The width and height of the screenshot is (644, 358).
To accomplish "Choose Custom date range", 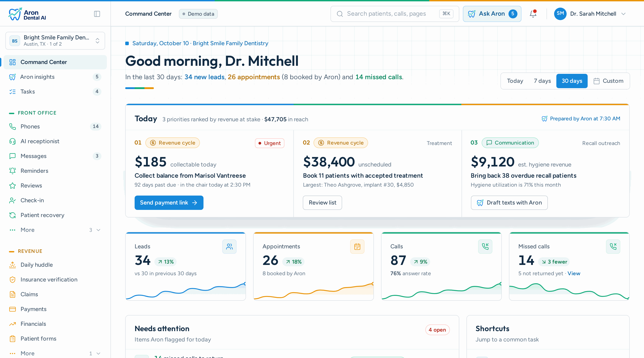I will click(x=608, y=81).
